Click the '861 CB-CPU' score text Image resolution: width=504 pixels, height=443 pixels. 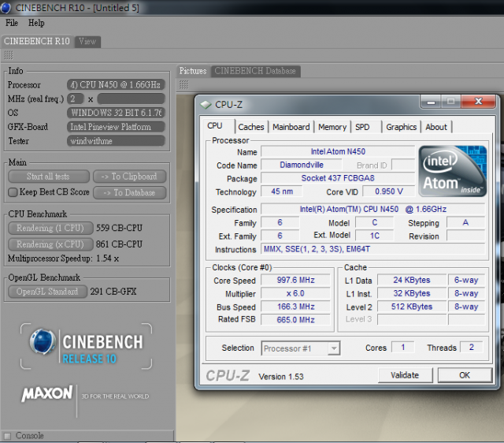pyautogui.click(x=119, y=244)
